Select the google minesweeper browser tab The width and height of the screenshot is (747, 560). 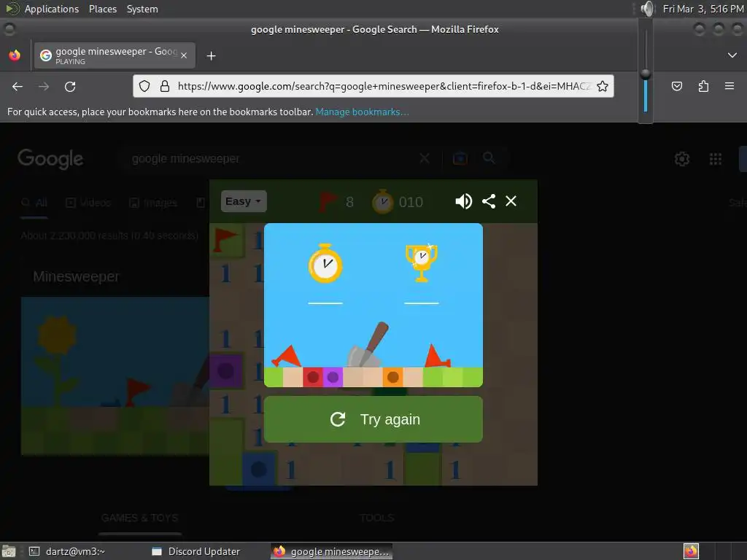pyautogui.click(x=115, y=55)
